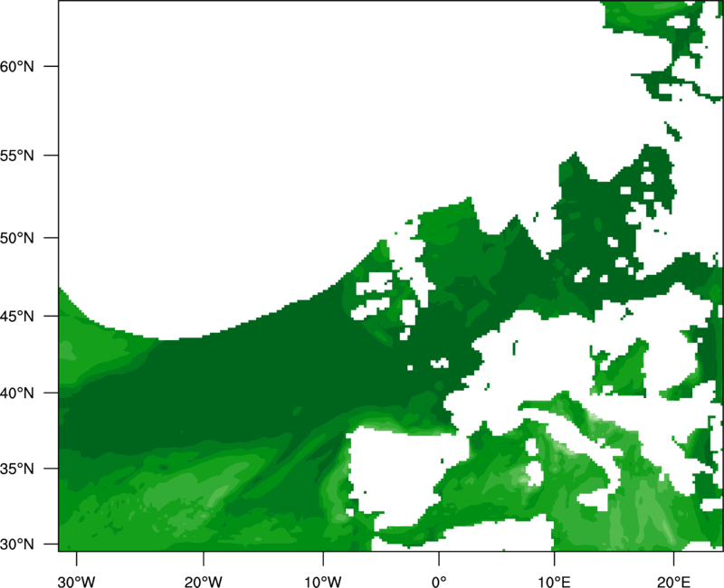Click the 30°N latitude label
The height and width of the screenshot is (588, 724).
(17, 545)
